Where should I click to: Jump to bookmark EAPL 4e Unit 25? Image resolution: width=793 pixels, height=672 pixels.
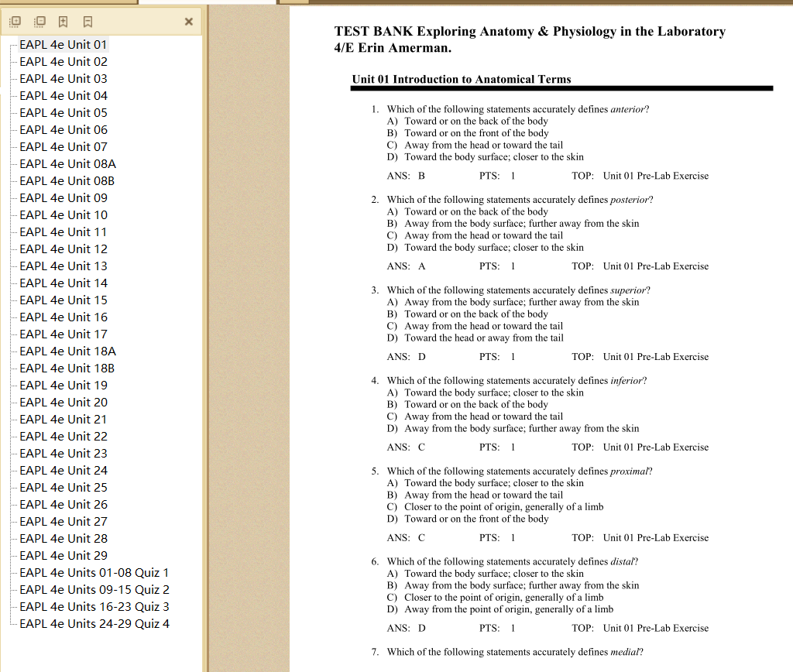click(x=64, y=488)
